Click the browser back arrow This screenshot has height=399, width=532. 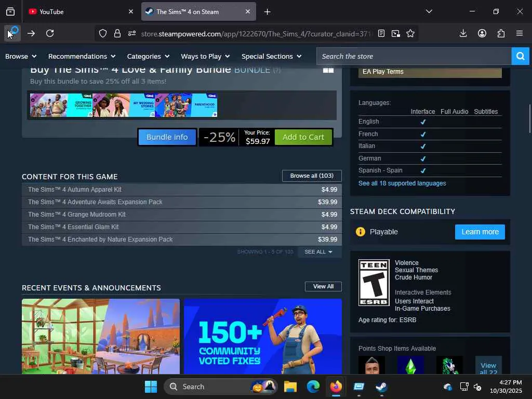[12, 33]
